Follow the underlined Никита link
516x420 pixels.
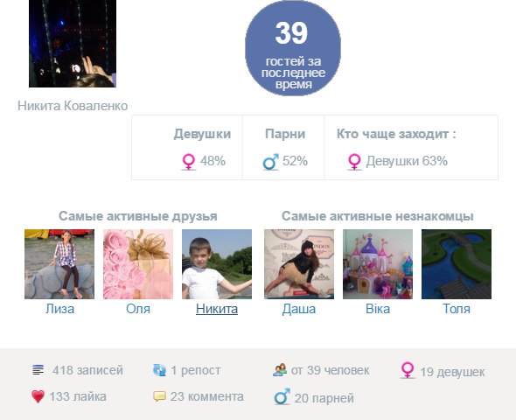point(217,309)
